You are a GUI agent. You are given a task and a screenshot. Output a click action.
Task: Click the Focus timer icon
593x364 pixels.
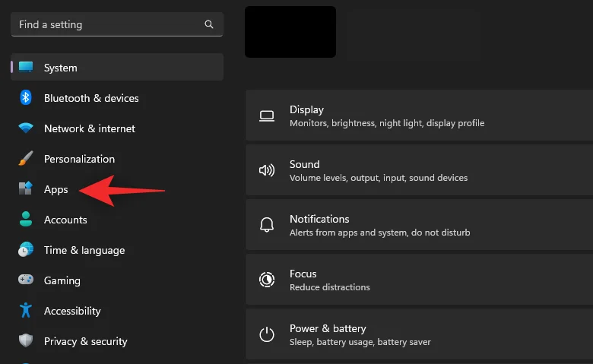point(267,280)
